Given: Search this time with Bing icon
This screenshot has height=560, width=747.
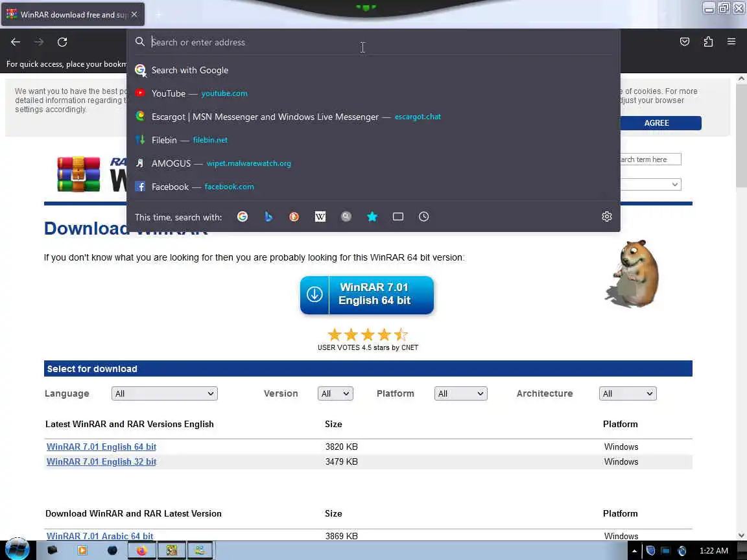Looking at the screenshot, I should pyautogui.click(x=268, y=216).
